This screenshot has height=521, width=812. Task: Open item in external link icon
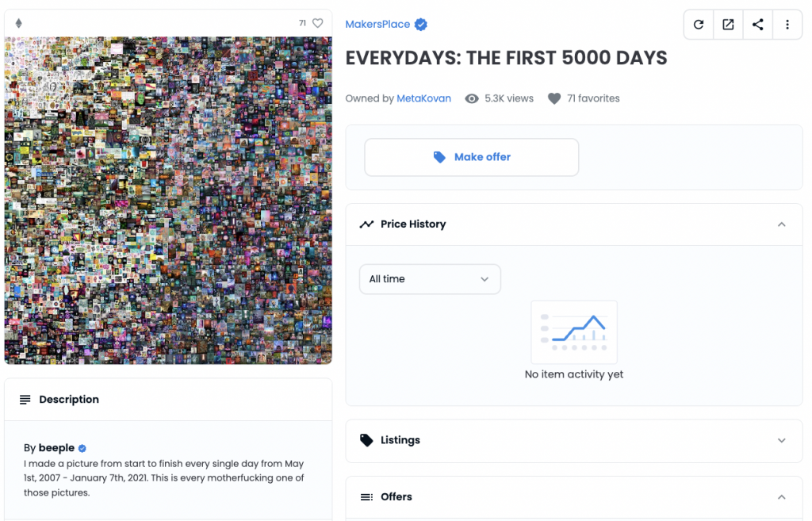[728, 25]
